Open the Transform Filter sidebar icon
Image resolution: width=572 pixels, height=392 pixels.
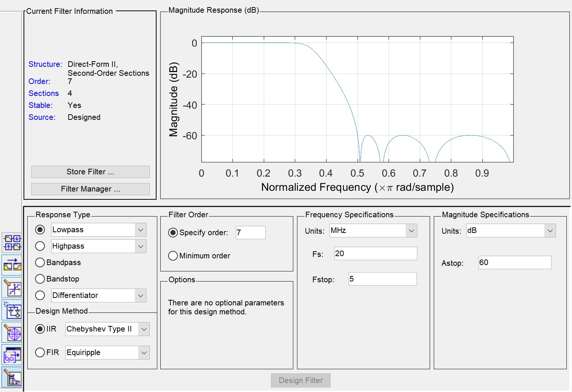coord(12,265)
